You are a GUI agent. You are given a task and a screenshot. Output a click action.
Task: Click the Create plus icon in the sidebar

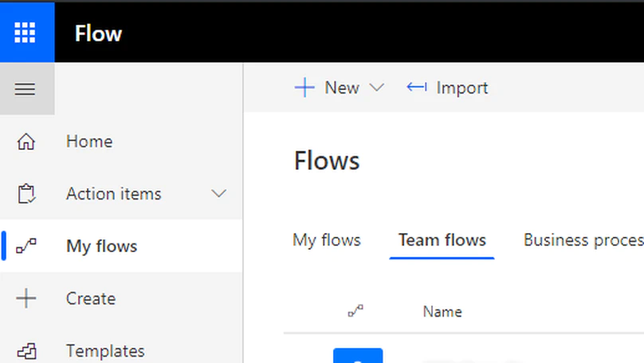pyautogui.click(x=26, y=298)
